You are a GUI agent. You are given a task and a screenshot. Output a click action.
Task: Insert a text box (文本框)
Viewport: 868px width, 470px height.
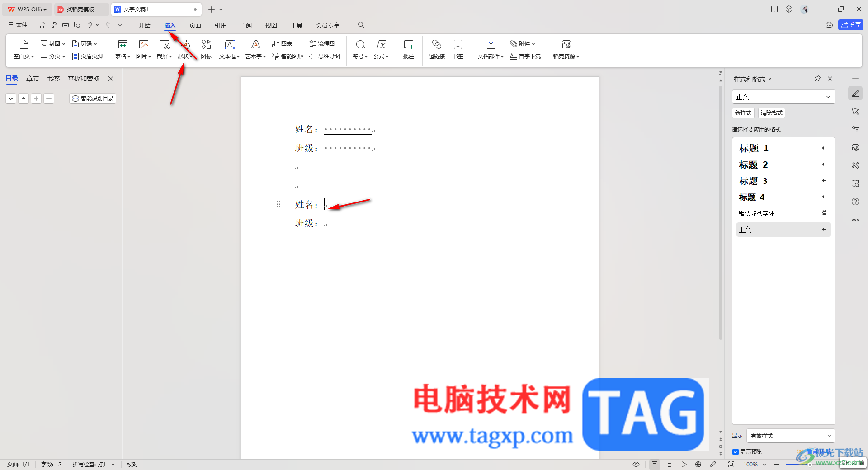click(229, 50)
